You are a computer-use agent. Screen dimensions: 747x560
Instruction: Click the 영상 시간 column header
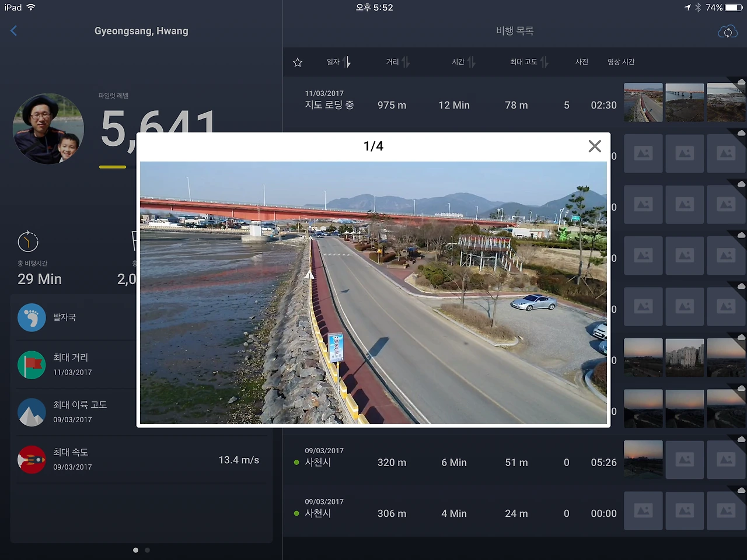[x=621, y=62]
